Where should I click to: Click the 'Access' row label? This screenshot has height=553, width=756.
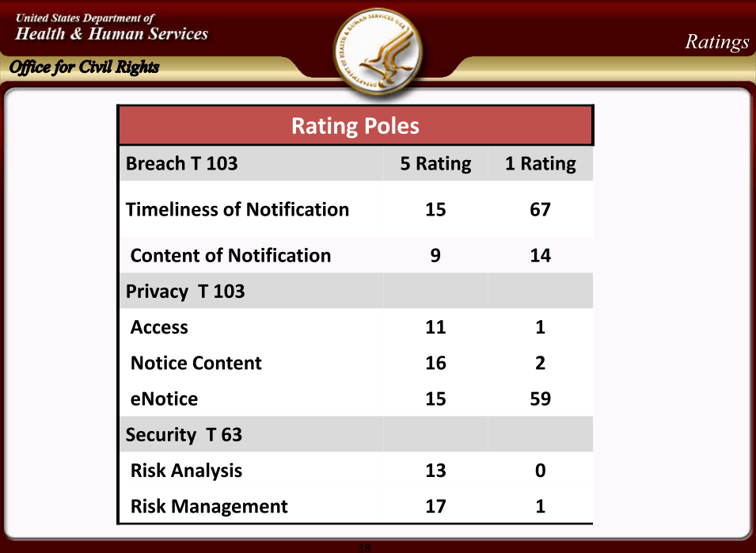click(x=160, y=327)
